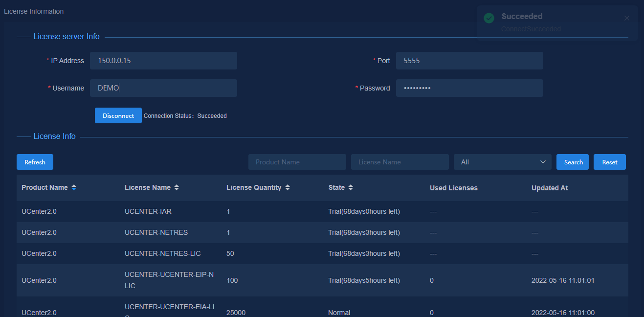Click the Updated At column header
644x317 pixels.
point(550,188)
